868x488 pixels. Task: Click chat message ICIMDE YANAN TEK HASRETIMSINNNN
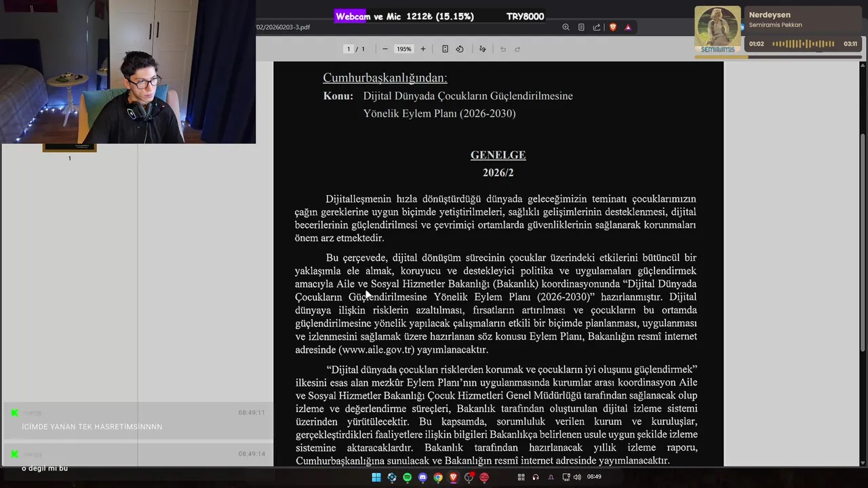(x=92, y=427)
